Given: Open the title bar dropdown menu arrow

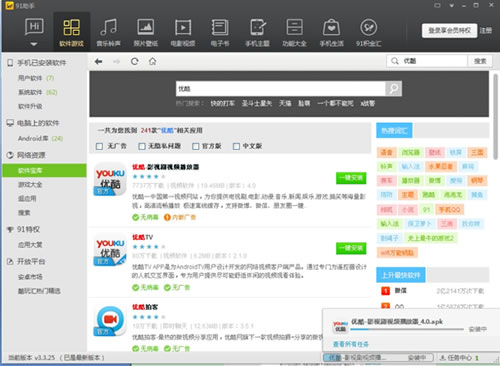Looking at the screenshot, I should coord(452,5).
